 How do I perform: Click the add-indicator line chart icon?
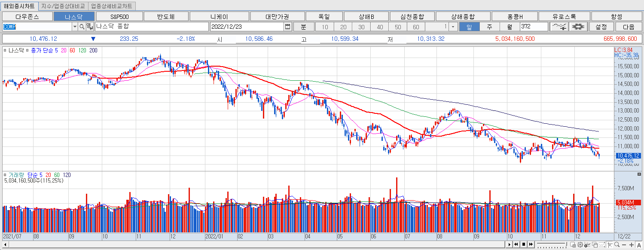coord(559,27)
